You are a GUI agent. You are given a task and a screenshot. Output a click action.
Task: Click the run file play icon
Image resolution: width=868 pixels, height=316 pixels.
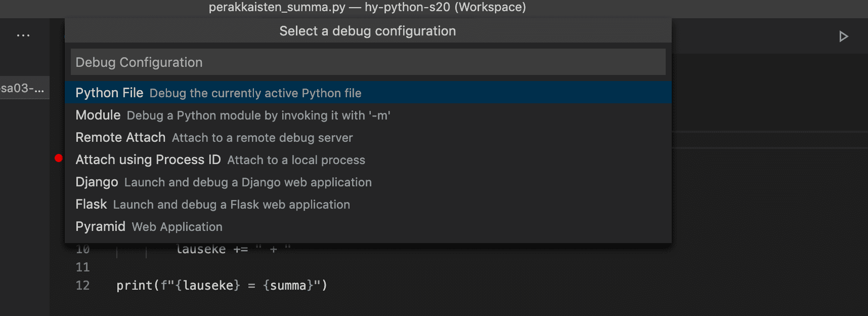[843, 36]
